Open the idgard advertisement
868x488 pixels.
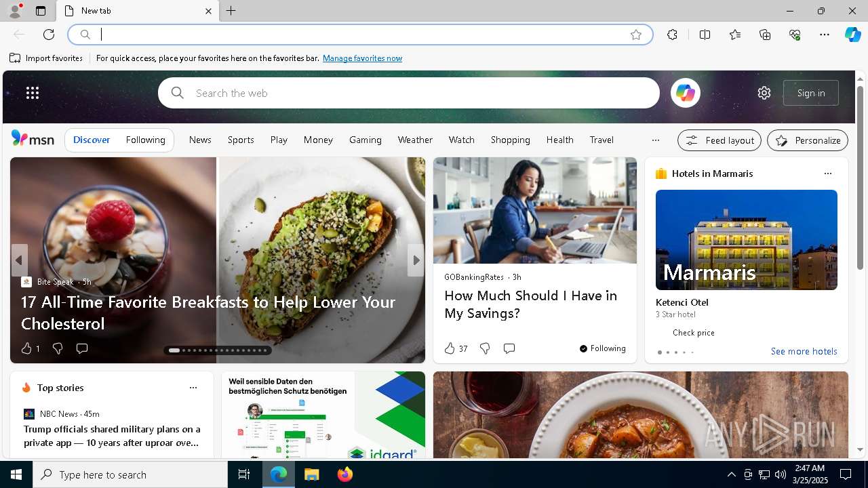tap(323, 415)
